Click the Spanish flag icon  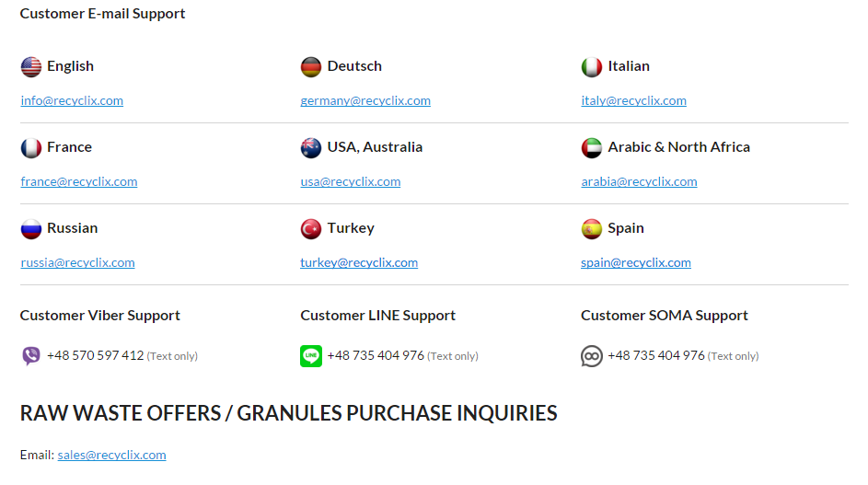592,229
